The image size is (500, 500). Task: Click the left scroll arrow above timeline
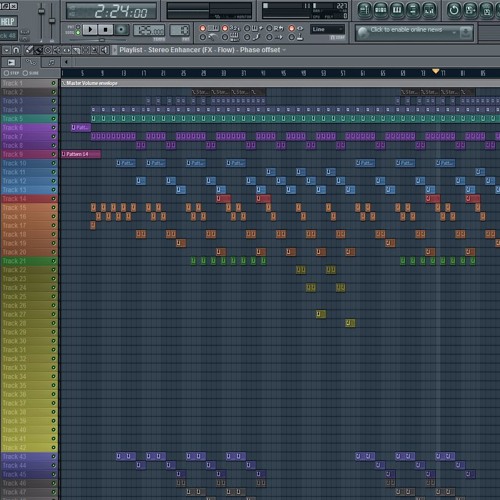(66, 62)
